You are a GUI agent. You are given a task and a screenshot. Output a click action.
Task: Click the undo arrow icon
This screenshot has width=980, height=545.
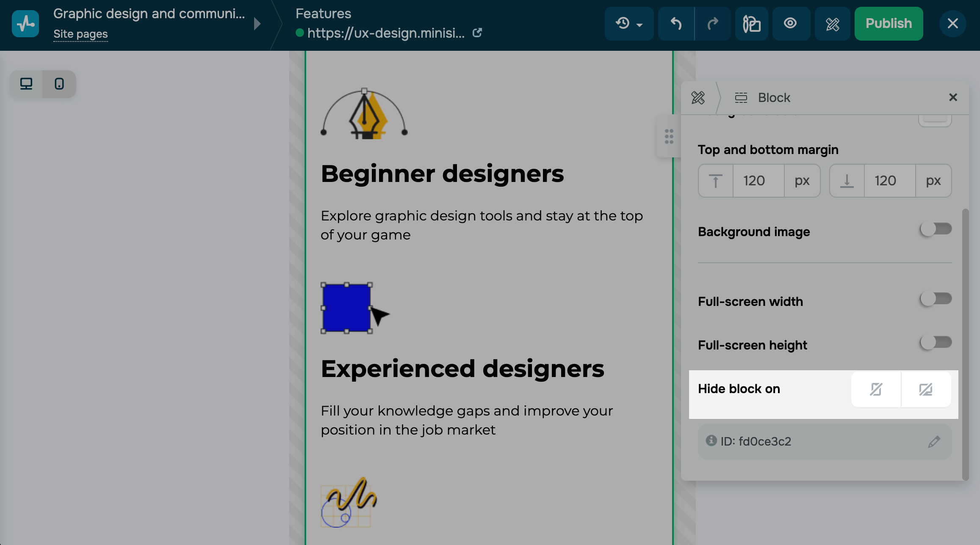676,24
